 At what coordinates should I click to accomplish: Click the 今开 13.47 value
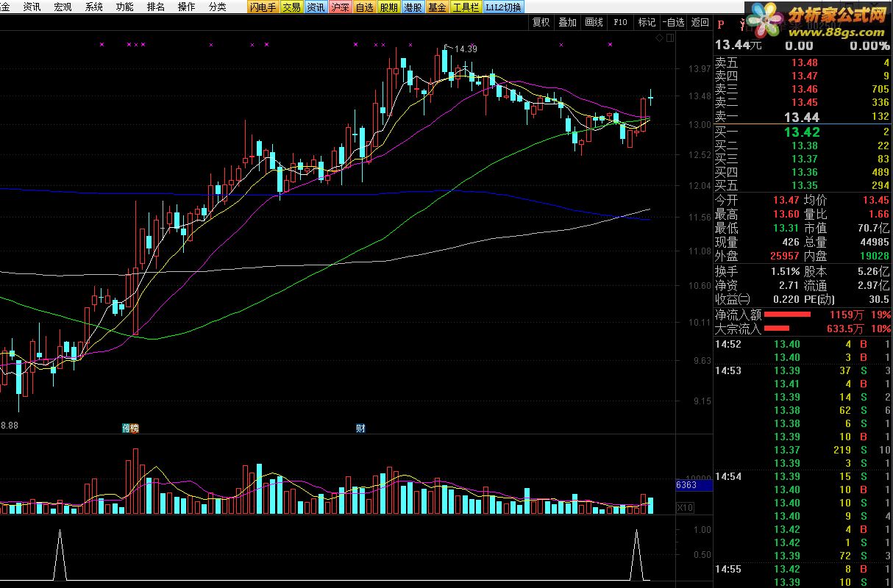[786, 201]
